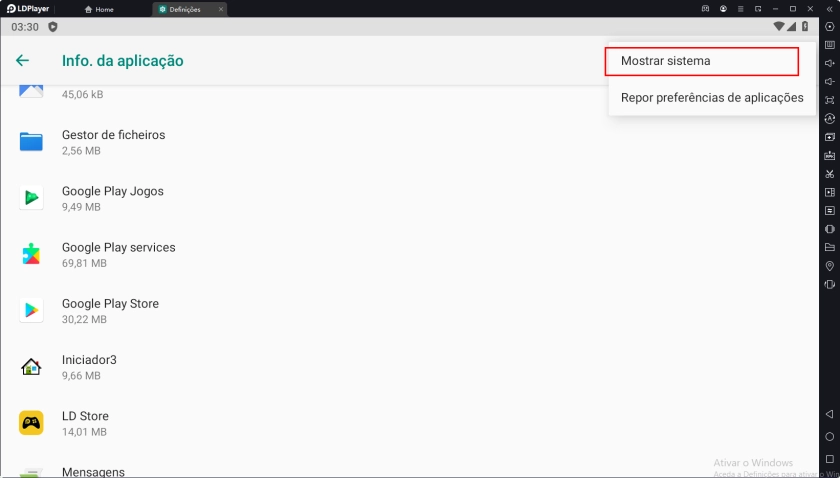Toggle fullscreen icon in LDPlayer sidebar
The width and height of the screenshot is (840, 478).
pyautogui.click(x=830, y=100)
